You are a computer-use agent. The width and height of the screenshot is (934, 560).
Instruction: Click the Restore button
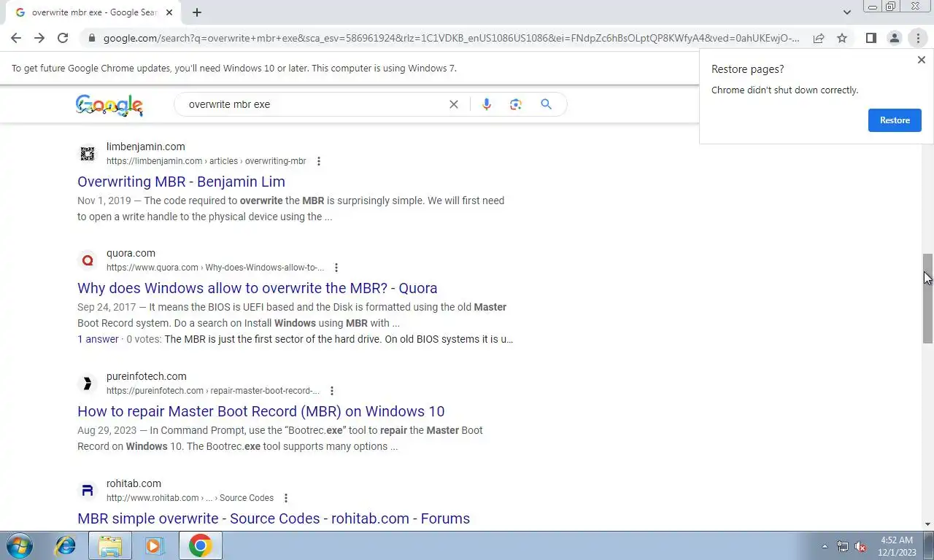[895, 120]
